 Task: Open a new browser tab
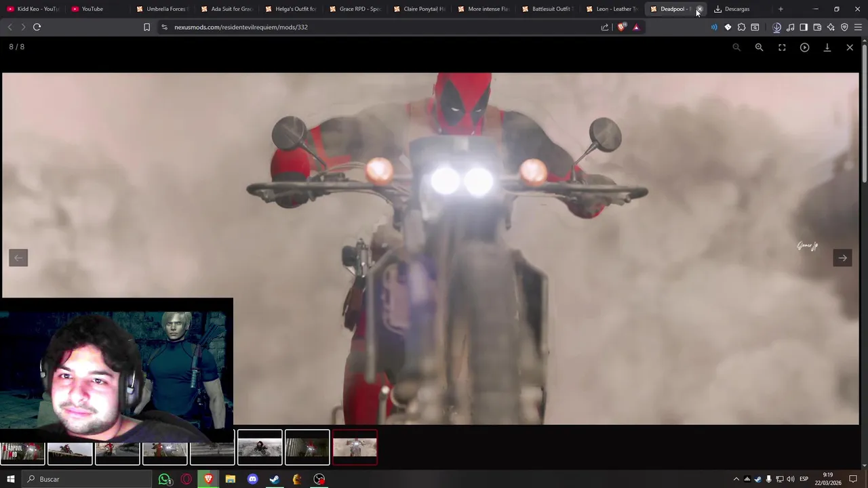point(781,9)
